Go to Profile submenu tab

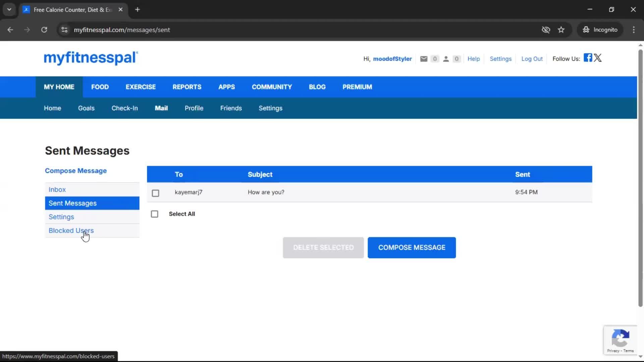click(x=194, y=108)
